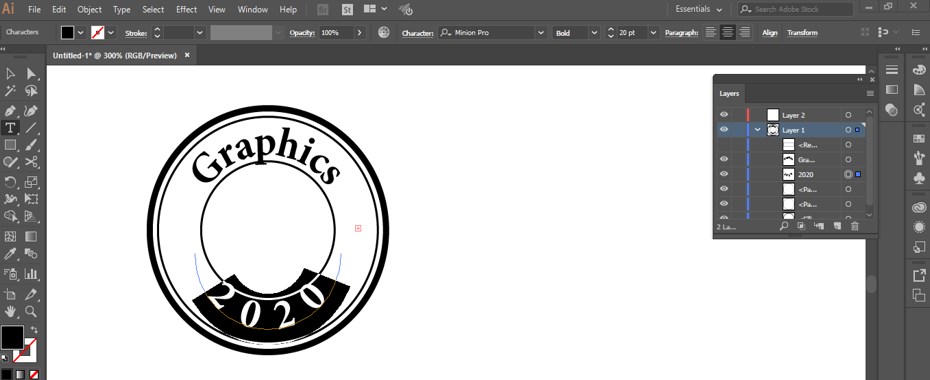Pick the Eyedropper tool

tap(10, 255)
